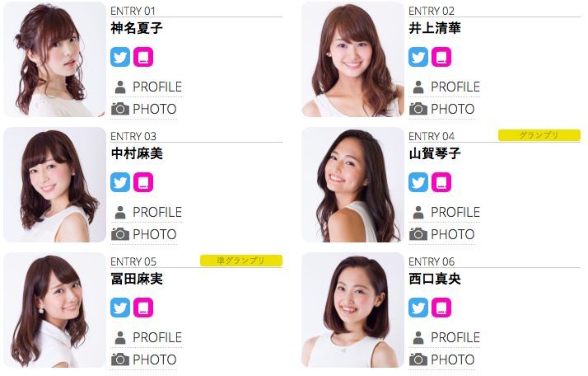Open PHOTO link for Entry 05 冨田麻実

pyautogui.click(x=145, y=360)
